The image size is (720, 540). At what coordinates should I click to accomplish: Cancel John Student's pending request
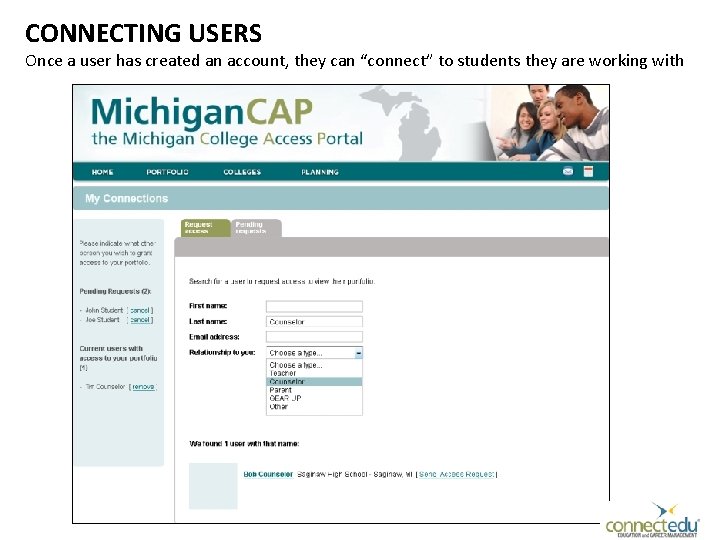click(140, 310)
